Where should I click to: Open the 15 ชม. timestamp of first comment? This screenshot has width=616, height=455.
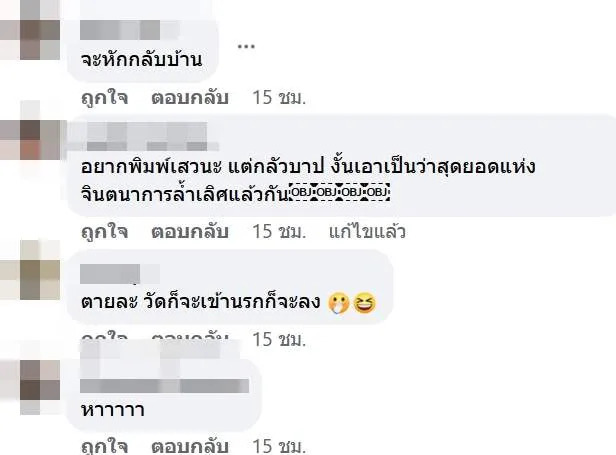pyautogui.click(x=279, y=97)
